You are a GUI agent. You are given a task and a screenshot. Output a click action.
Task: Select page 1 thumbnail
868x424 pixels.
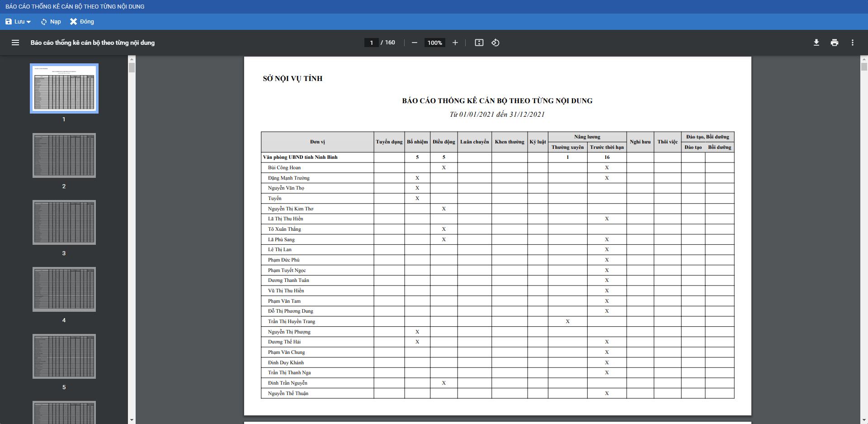(x=64, y=88)
